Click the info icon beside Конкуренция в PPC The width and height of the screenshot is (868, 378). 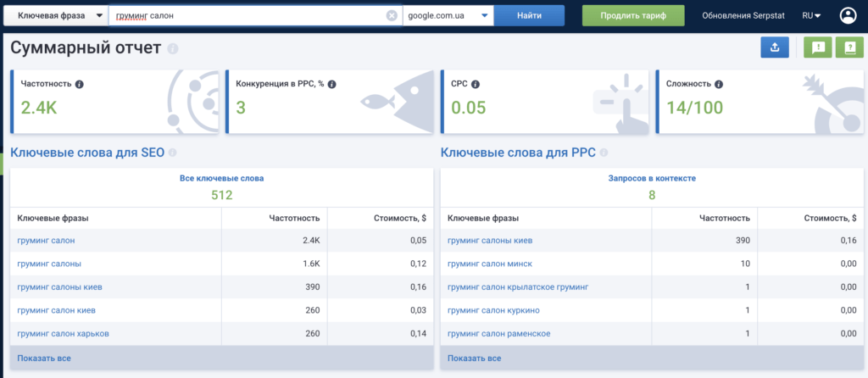coord(331,84)
